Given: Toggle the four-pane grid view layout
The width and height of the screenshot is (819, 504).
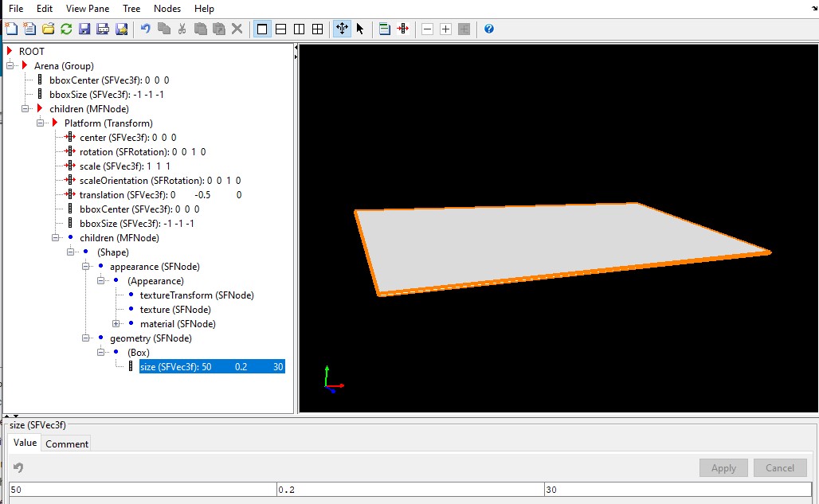Looking at the screenshot, I should point(317,29).
